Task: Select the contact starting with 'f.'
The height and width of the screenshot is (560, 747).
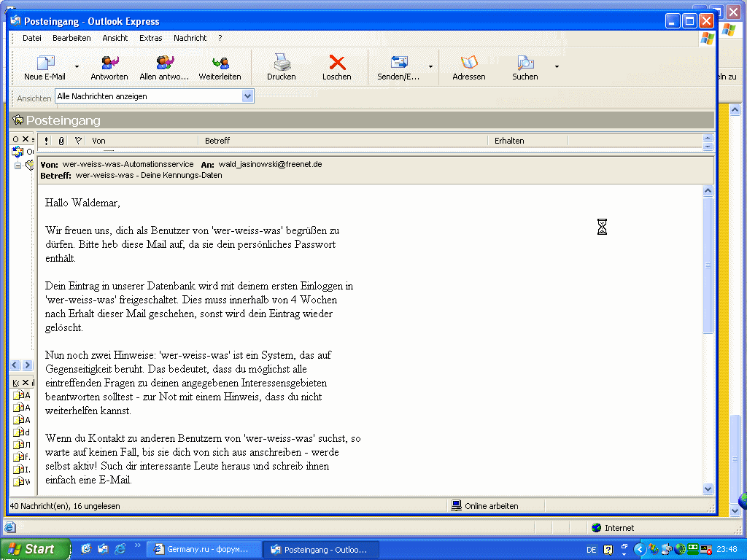Action: (x=21, y=456)
